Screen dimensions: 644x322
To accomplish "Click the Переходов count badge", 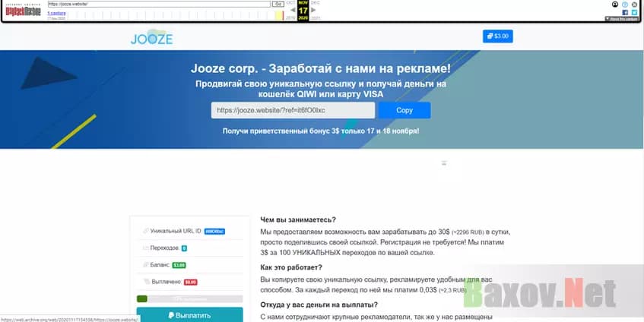I will tap(185, 248).
